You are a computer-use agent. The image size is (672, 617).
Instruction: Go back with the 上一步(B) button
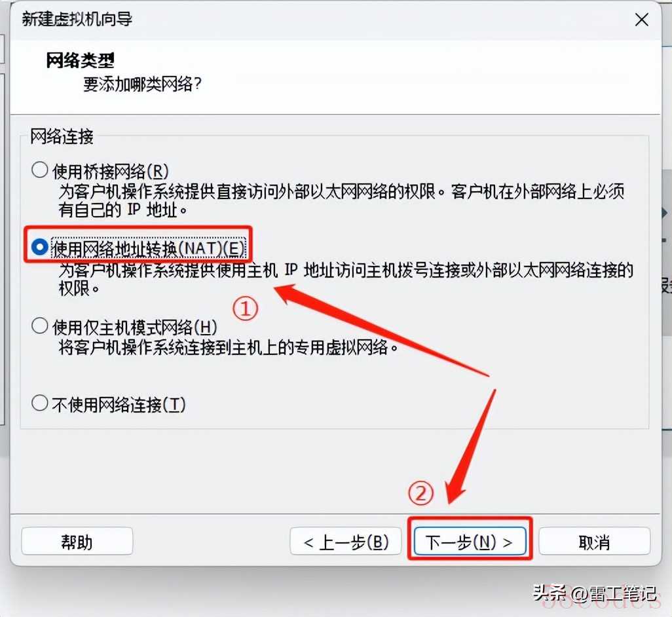346,542
